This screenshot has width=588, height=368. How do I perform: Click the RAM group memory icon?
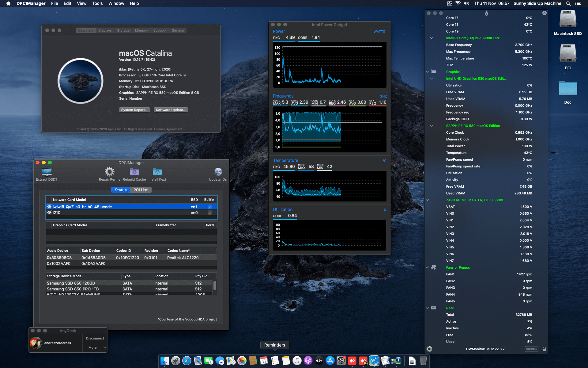point(434,308)
